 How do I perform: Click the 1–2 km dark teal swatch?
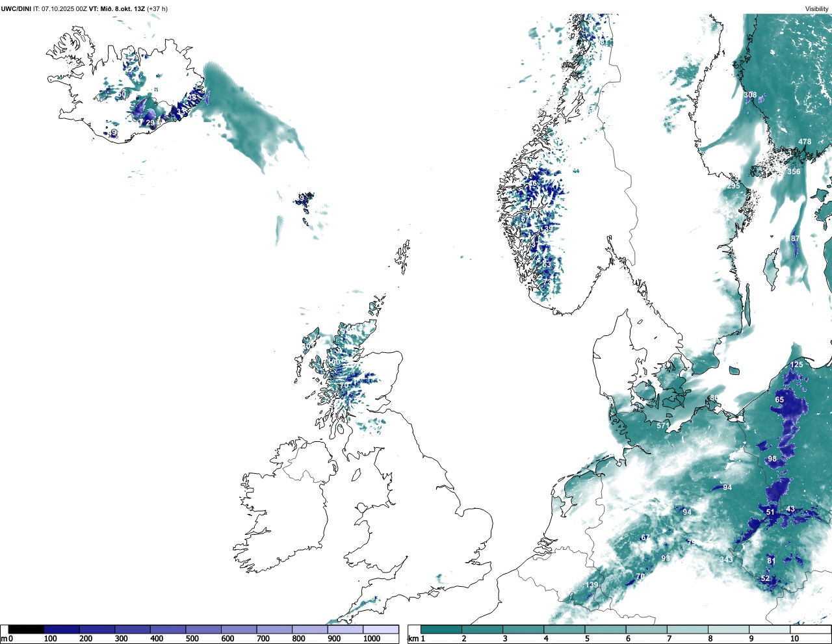(x=441, y=629)
